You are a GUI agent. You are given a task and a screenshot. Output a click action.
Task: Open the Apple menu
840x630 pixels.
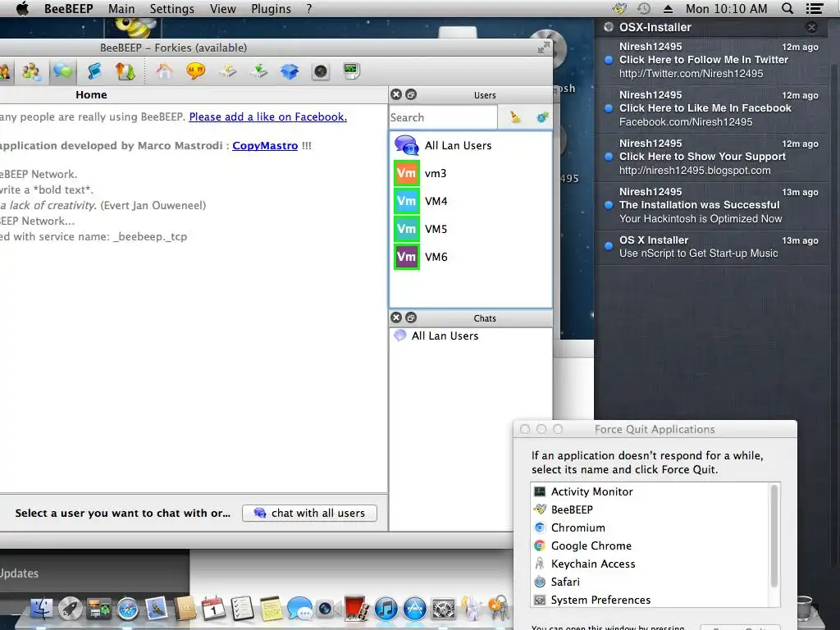[x=22, y=8]
